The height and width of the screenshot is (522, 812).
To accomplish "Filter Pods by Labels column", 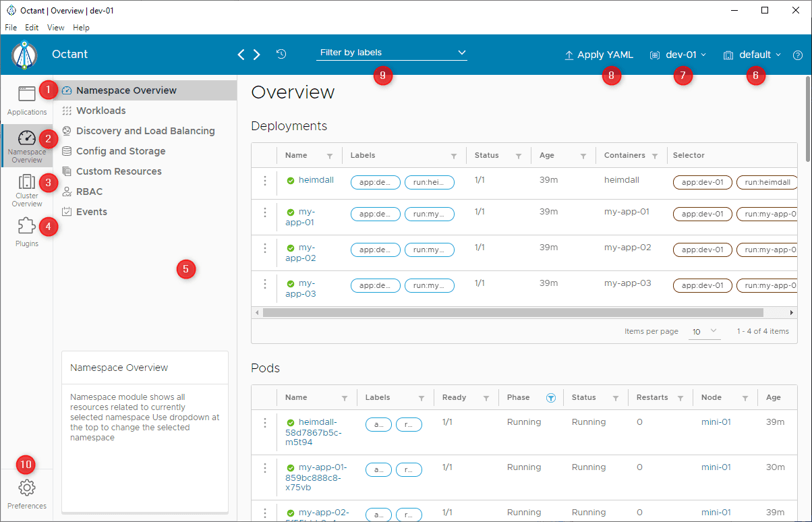I will [422, 398].
